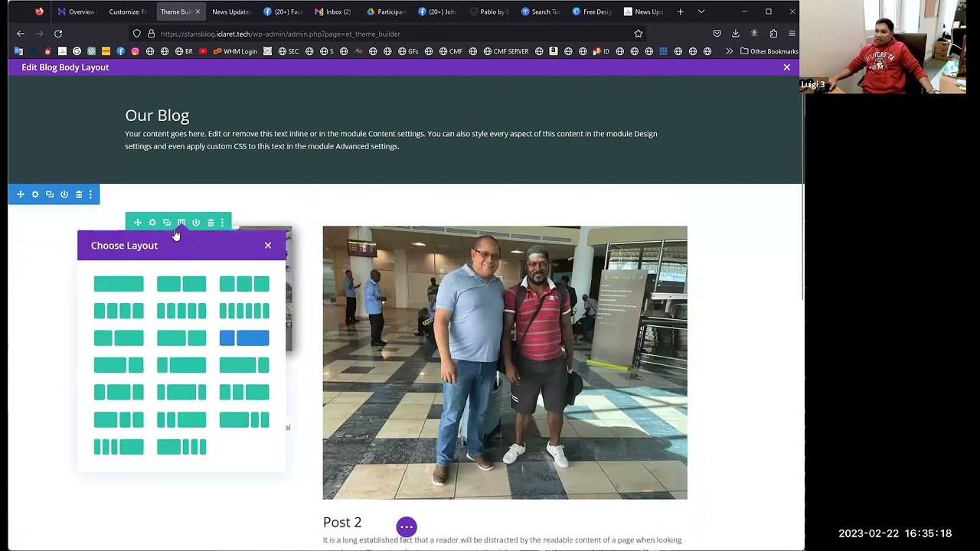
Task: Click the green row's column structure icon
Action: (x=181, y=223)
